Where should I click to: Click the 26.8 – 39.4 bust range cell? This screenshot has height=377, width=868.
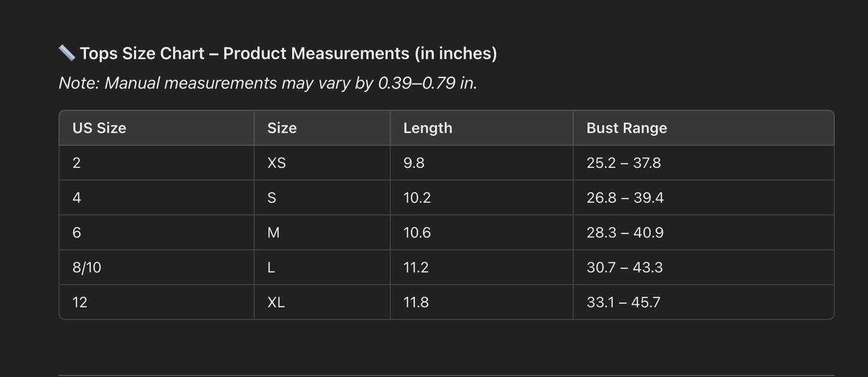(x=625, y=198)
